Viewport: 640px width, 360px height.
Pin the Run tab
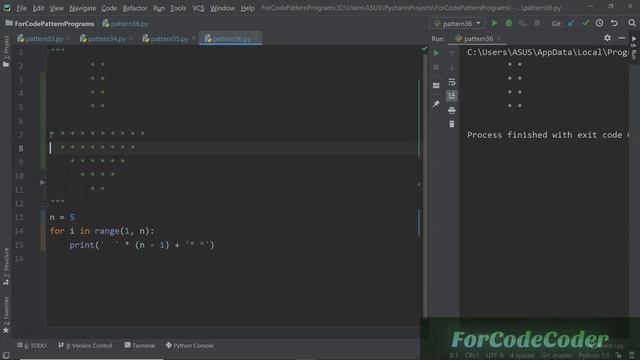pos(436,104)
